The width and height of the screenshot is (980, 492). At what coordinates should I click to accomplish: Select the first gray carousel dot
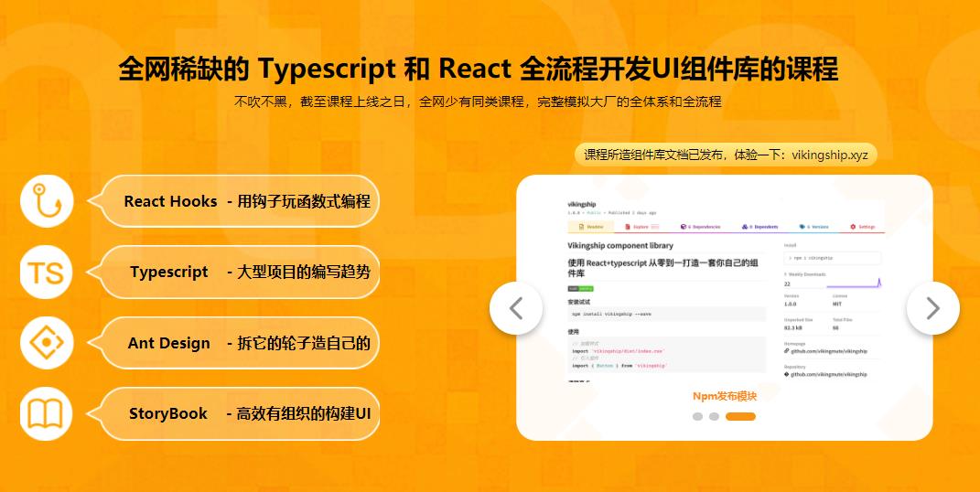point(697,416)
